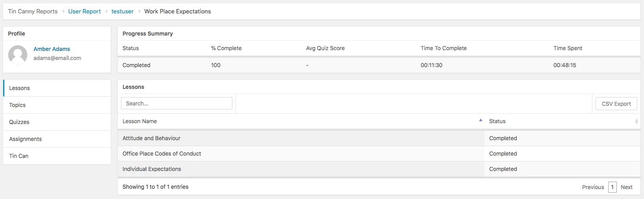This screenshot has height=199, width=644.
Task: Go to Previous page of lessons
Action: [593, 187]
